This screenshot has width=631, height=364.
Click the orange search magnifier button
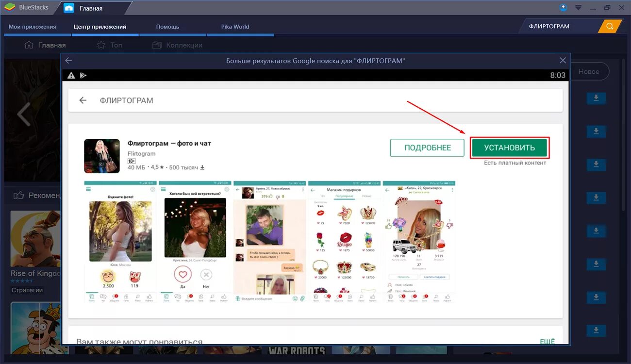[x=610, y=26]
